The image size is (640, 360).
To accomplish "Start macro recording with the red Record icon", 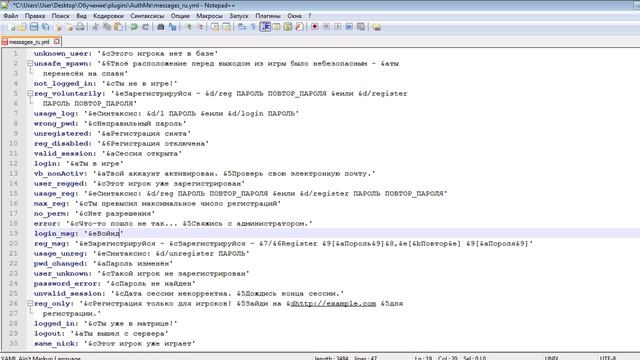I will pos(314,27).
